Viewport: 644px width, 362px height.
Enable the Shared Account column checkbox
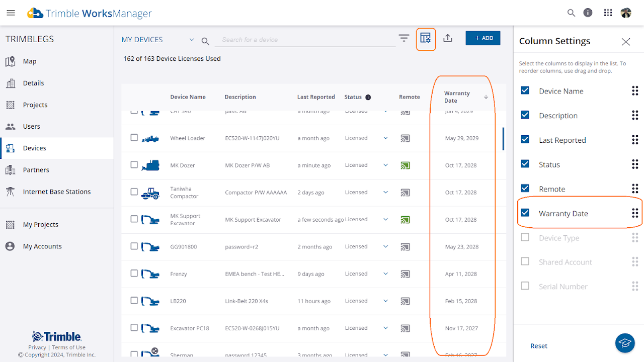point(525,261)
